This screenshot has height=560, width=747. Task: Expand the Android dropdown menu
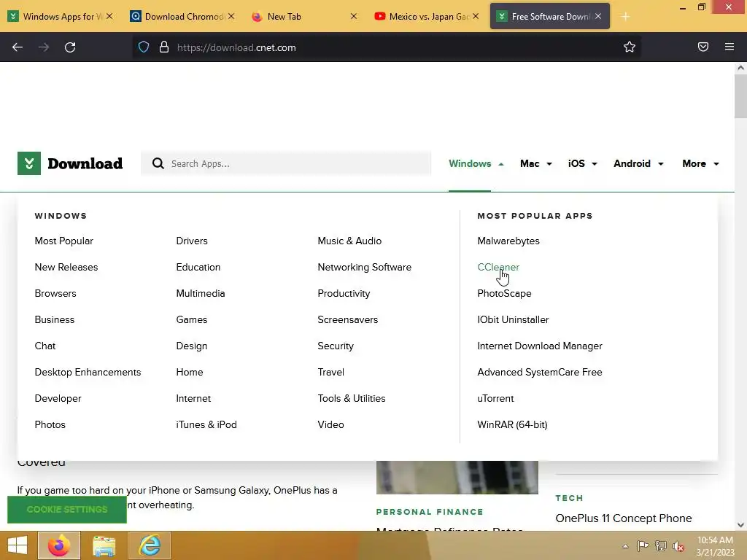(x=638, y=163)
